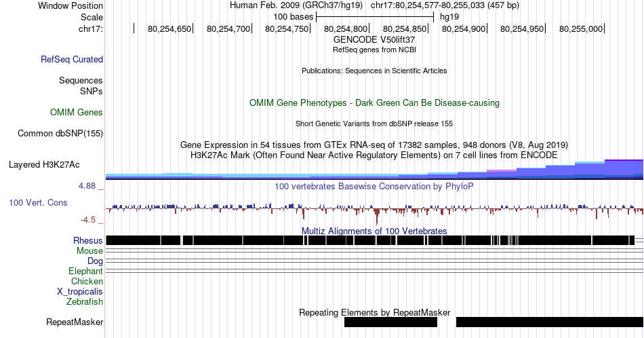The width and height of the screenshot is (644, 338).
Task: Click the shorter RepeatMasker element block
Action: tap(390, 322)
